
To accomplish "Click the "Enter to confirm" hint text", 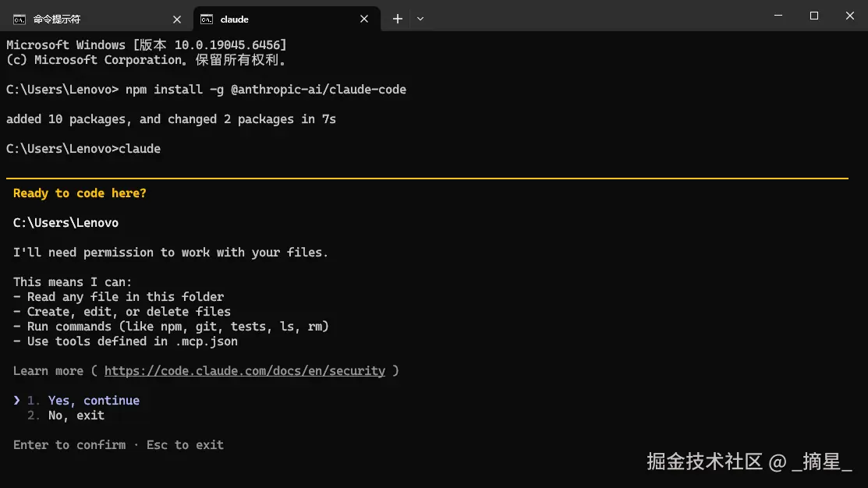I will 69,445.
